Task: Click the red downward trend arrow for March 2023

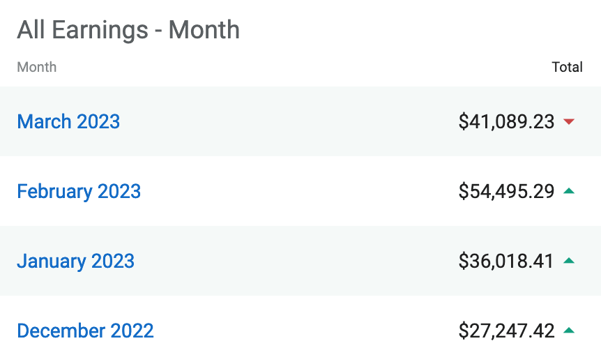Action: 569,122
